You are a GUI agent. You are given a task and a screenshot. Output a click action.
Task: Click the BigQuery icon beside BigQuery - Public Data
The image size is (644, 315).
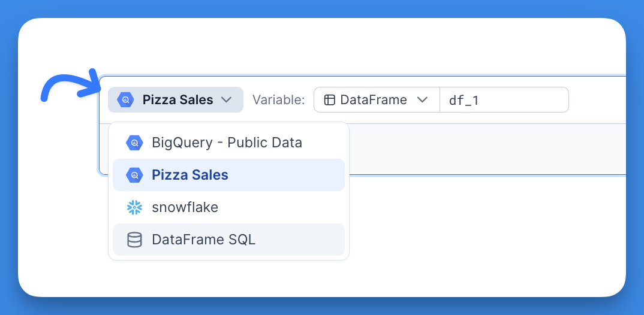click(134, 143)
